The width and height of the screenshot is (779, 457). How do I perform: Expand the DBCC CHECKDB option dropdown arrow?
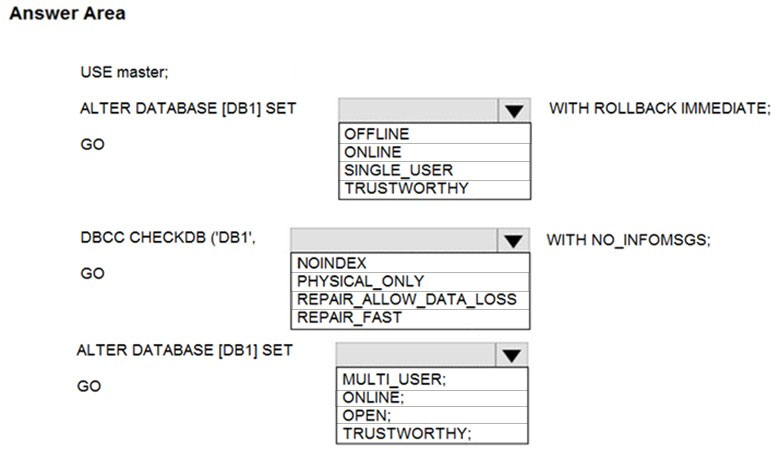click(513, 240)
